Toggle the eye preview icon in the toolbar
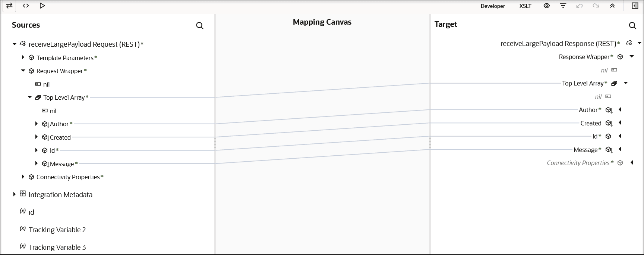 547,6
